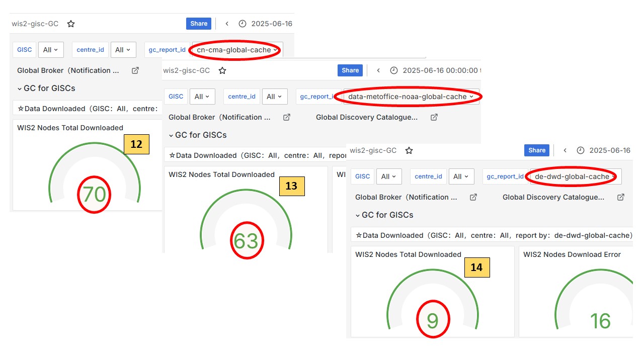
Task: Open the clock time picker in bottom-right dashboard
Action: (581, 150)
